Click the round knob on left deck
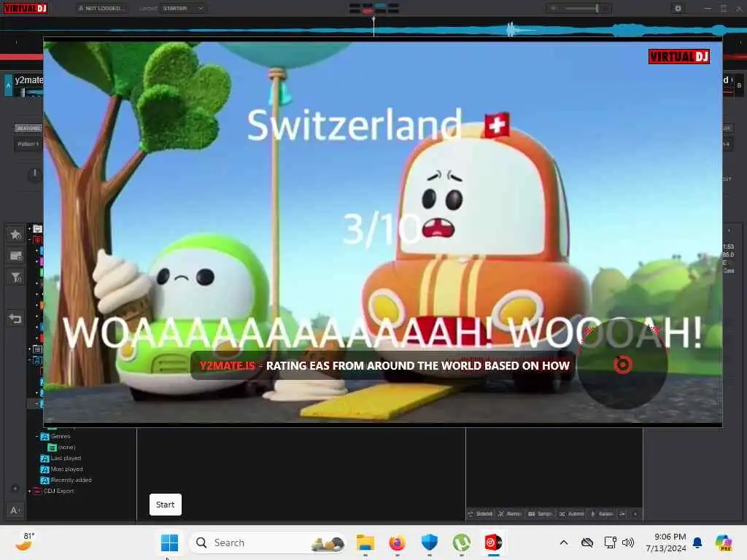This screenshot has width=747, height=560. click(35, 175)
